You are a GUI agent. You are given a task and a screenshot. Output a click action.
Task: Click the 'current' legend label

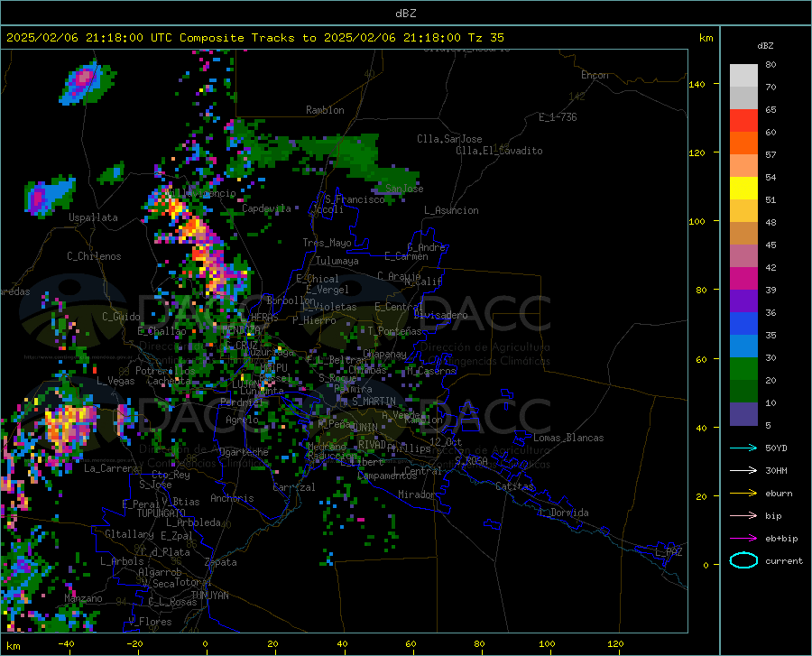(783, 561)
